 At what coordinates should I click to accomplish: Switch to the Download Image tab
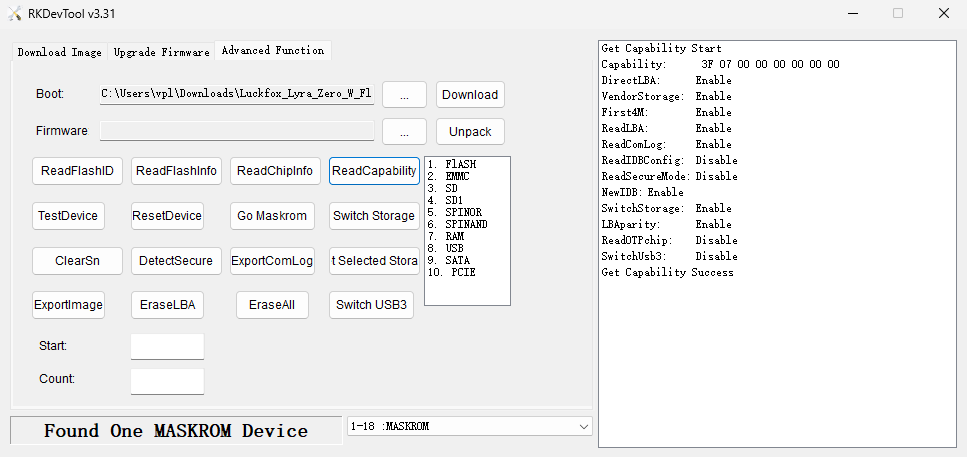tap(60, 52)
